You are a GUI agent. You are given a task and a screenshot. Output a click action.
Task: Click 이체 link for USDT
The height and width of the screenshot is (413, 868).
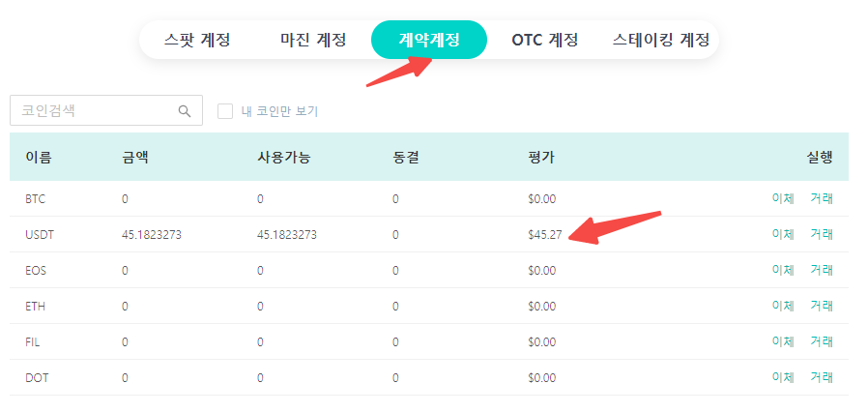(x=783, y=234)
